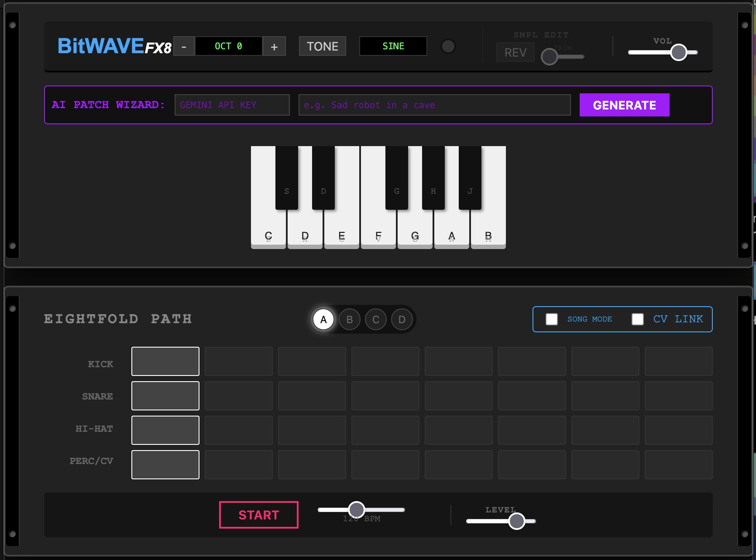Image resolution: width=756 pixels, height=560 pixels.
Task: Raise the octave with the + stepper
Action: pyautogui.click(x=274, y=46)
